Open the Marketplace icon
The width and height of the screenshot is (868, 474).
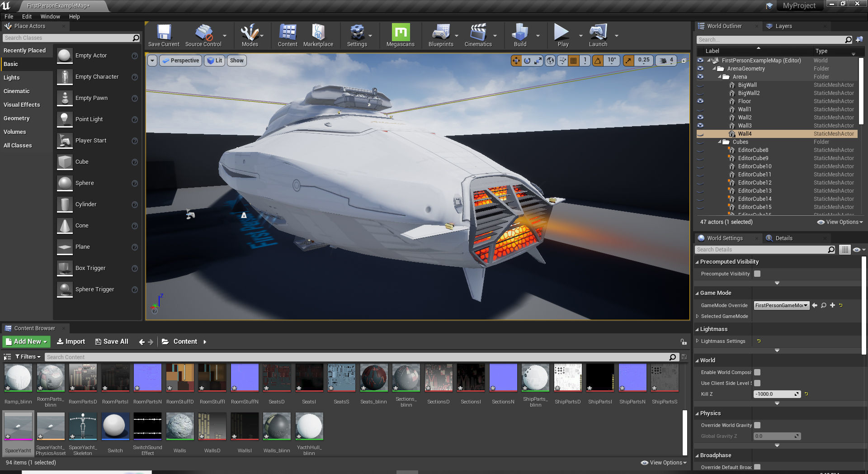(x=318, y=35)
